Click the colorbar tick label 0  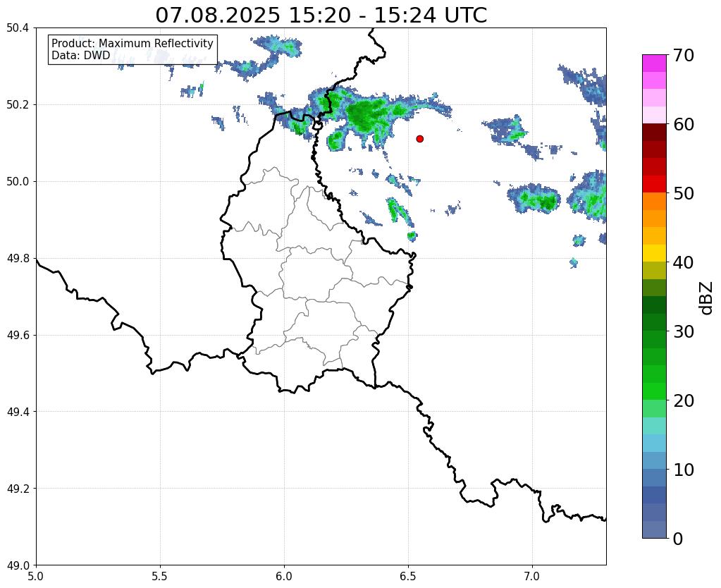(x=678, y=539)
